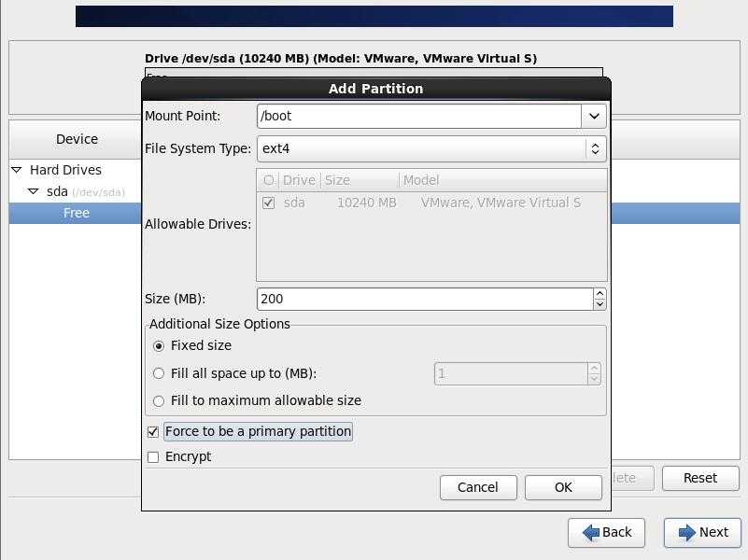
Task: Click the disabled fill-up-to MB value field
Action: 511,373
